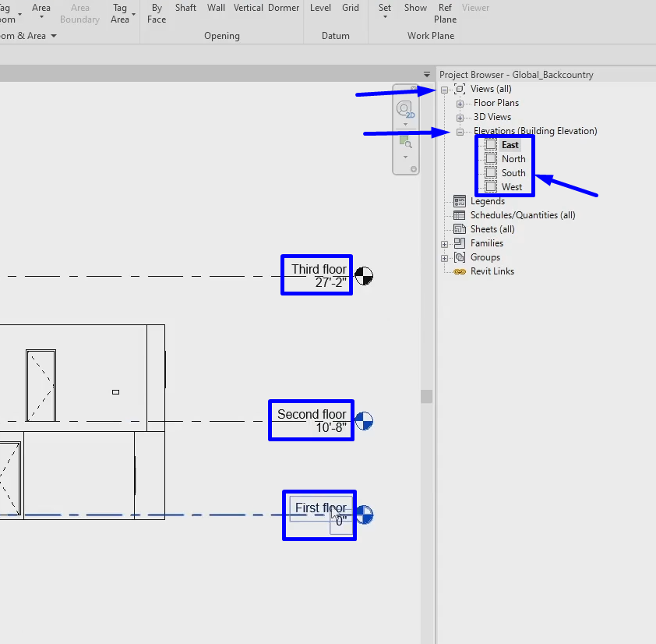Click Revit Links in the Project Browser
The height and width of the screenshot is (644, 656).
[492, 271]
